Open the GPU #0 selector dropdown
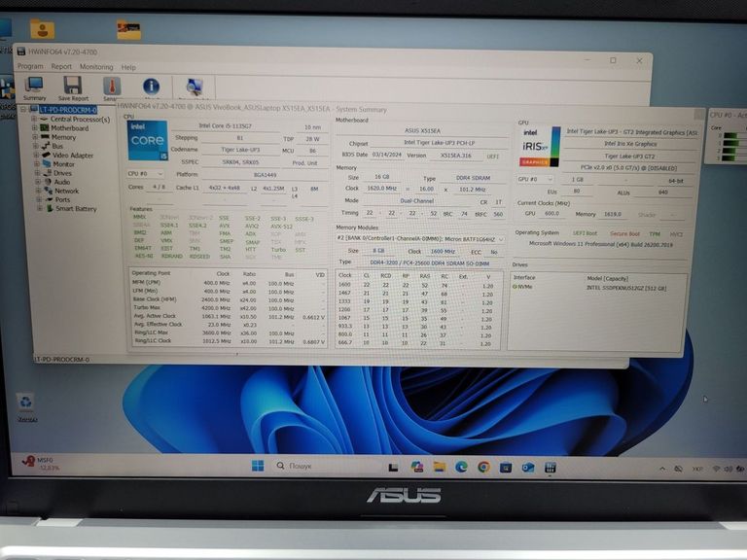 click(536, 180)
